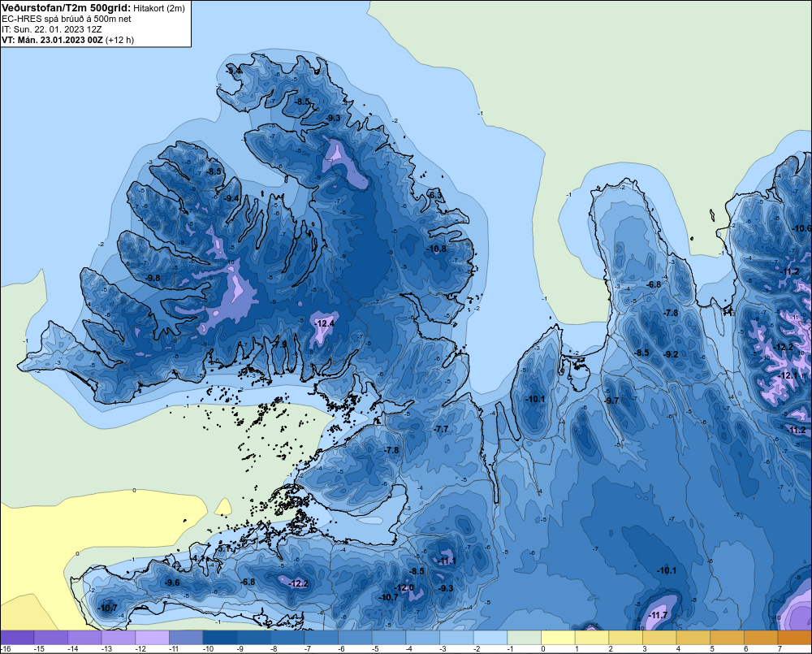The image size is (812, 654).
Task: Click the legend swatch between -12 and -11
Action: [153, 638]
